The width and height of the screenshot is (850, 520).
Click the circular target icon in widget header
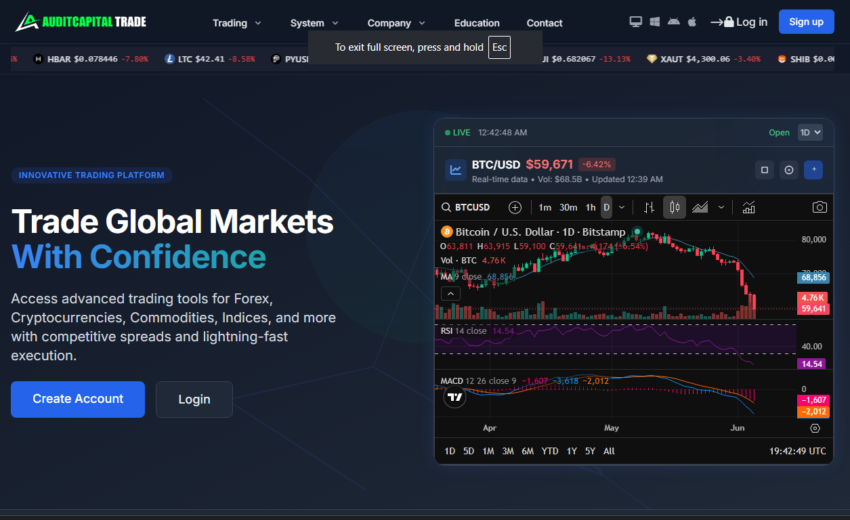(789, 170)
